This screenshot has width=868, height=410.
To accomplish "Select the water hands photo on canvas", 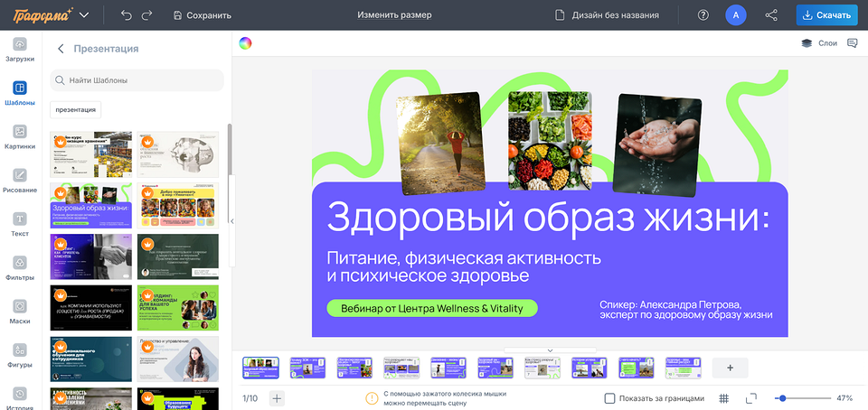I will pyautogui.click(x=657, y=145).
